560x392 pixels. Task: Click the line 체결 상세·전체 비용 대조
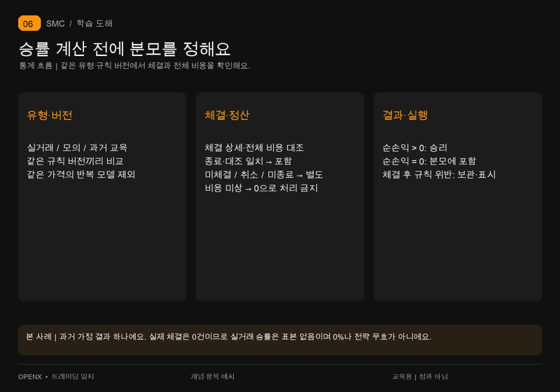tap(254, 147)
